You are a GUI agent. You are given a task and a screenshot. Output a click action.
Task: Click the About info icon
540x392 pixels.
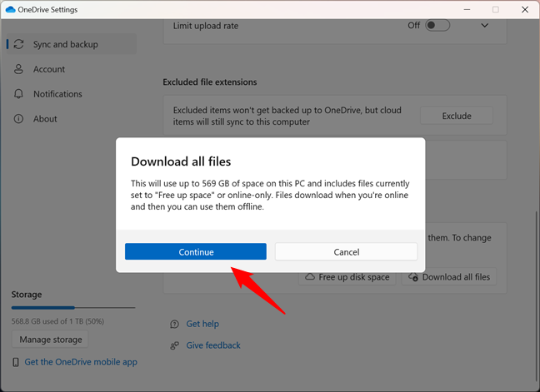pos(18,119)
